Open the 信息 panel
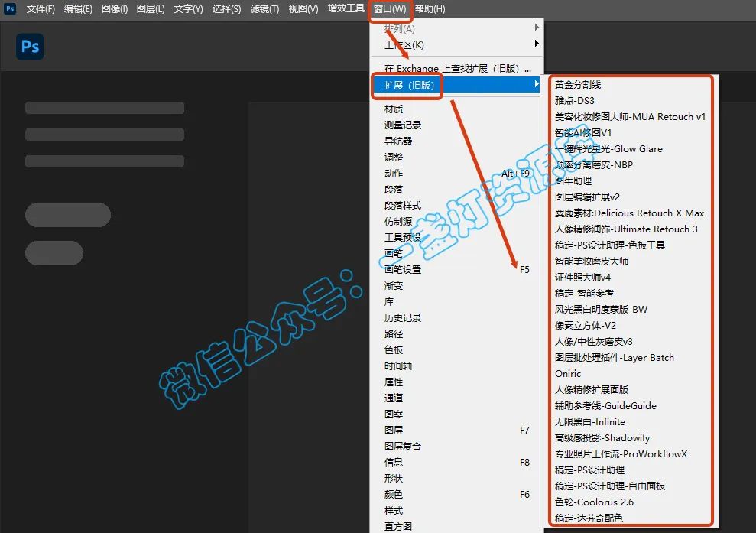 [456, 462]
